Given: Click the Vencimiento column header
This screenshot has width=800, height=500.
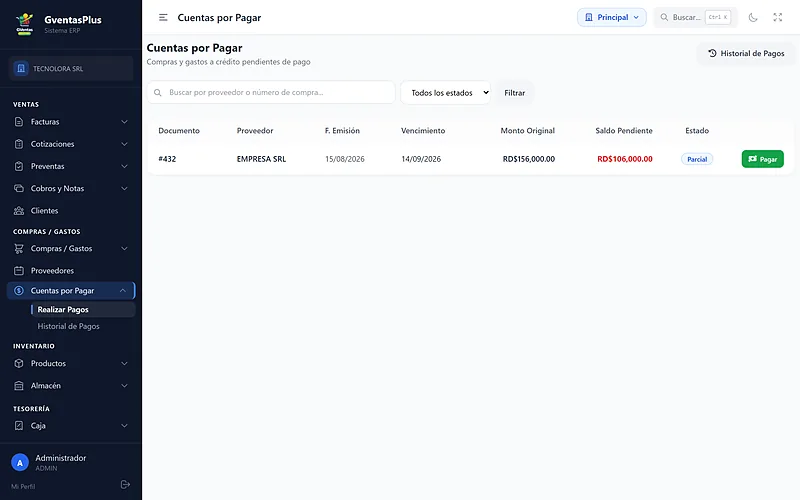Looking at the screenshot, I should pos(423,131).
